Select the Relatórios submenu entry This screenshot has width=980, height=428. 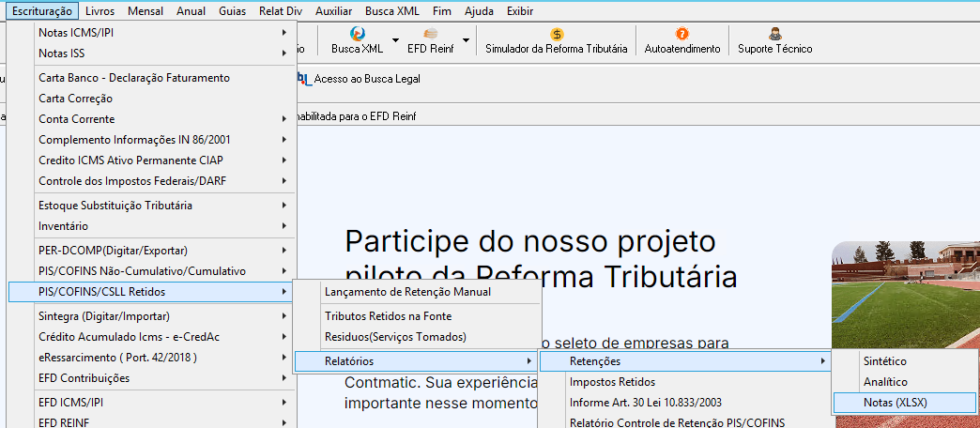(x=417, y=361)
